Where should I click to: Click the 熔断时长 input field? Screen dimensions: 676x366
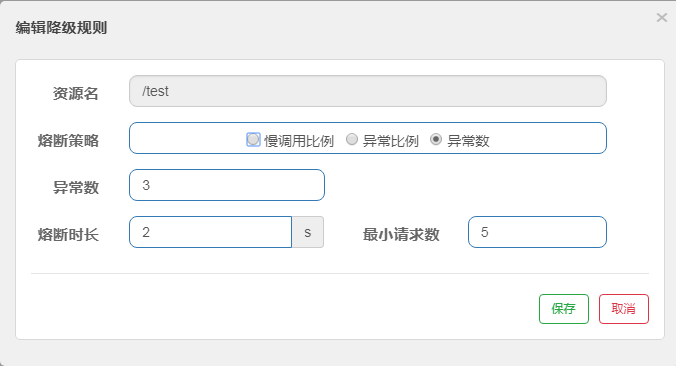(x=210, y=232)
